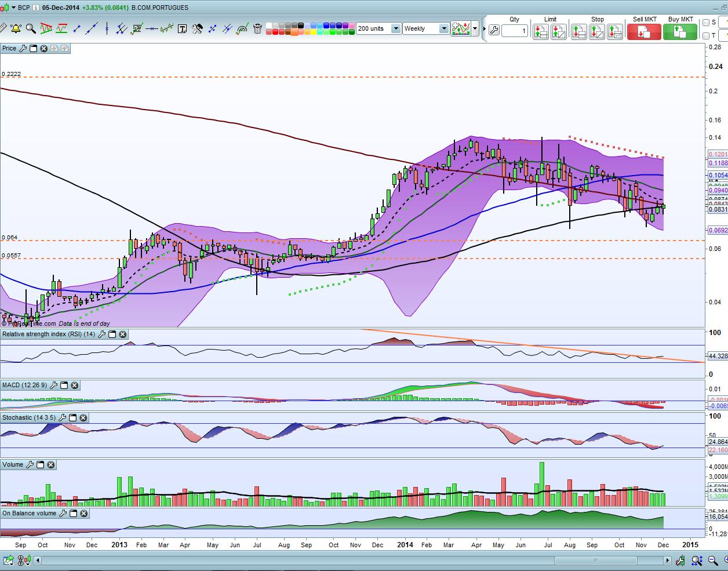Image resolution: width=728 pixels, height=571 pixels.
Task: Open trading panel wrench settings beside Qty
Action: 494,30
